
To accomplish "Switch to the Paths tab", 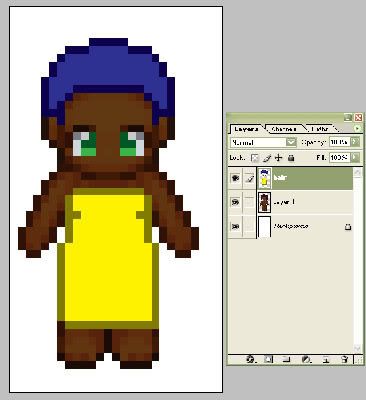I will pos(320,129).
